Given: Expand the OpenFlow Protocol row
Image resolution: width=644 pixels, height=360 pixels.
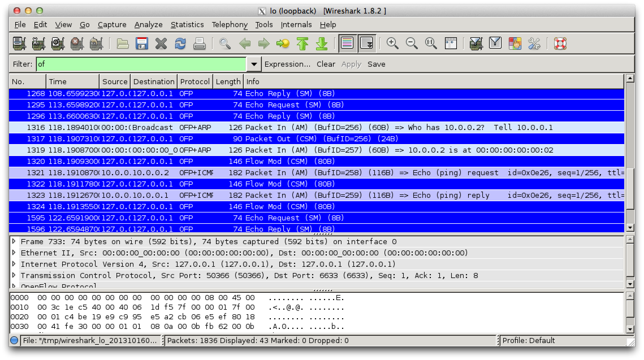Looking at the screenshot, I should pyautogui.click(x=14, y=286).
